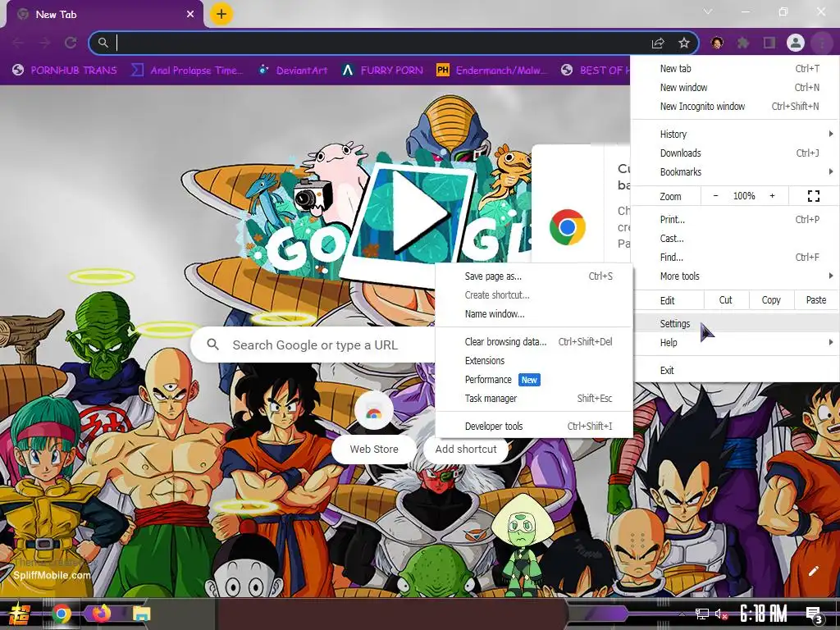Open Clear browsing data...
840x630 pixels.
[x=534, y=342]
